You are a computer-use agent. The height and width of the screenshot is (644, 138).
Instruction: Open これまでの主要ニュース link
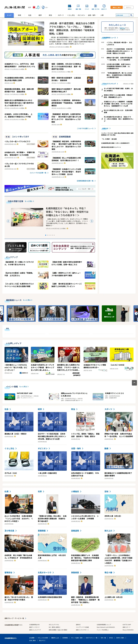coord(86,128)
